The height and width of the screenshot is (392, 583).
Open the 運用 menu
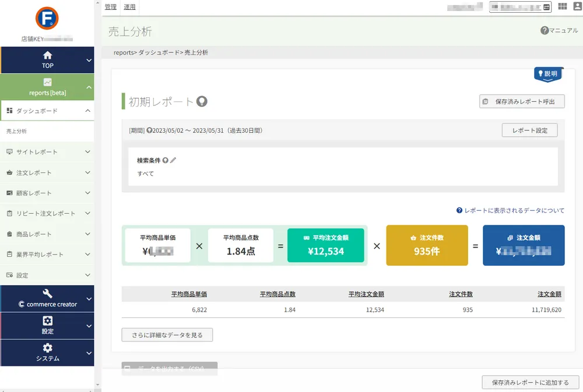pos(129,7)
